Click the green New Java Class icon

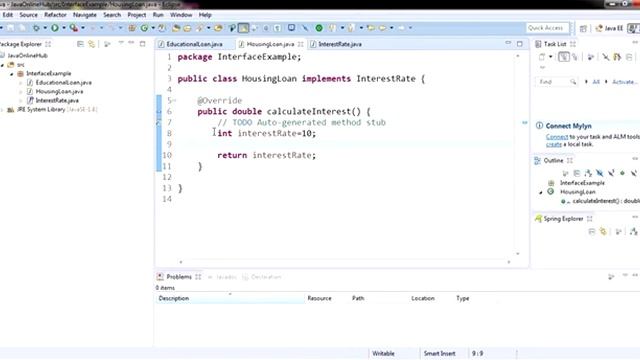144,28
